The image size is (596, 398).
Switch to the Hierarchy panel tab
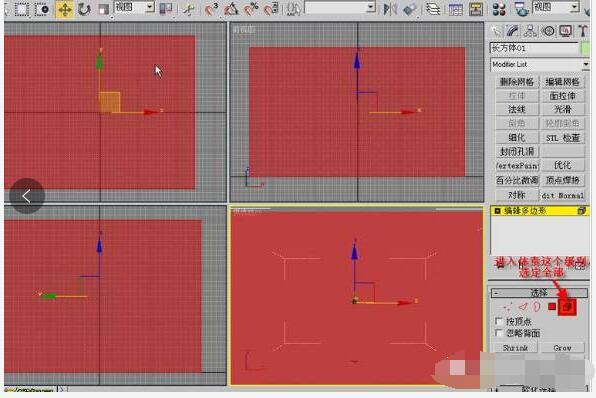[x=530, y=31]
